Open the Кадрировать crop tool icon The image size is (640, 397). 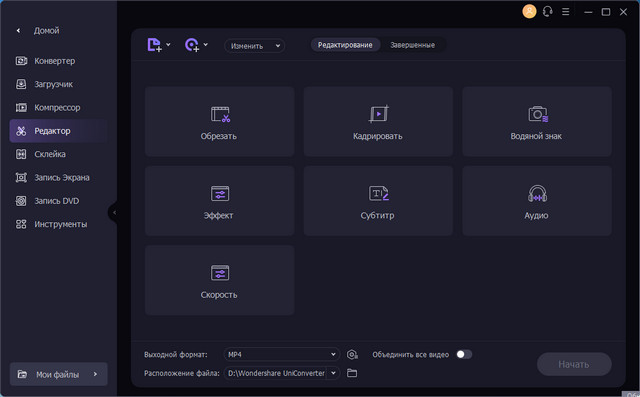click(379, 114)
